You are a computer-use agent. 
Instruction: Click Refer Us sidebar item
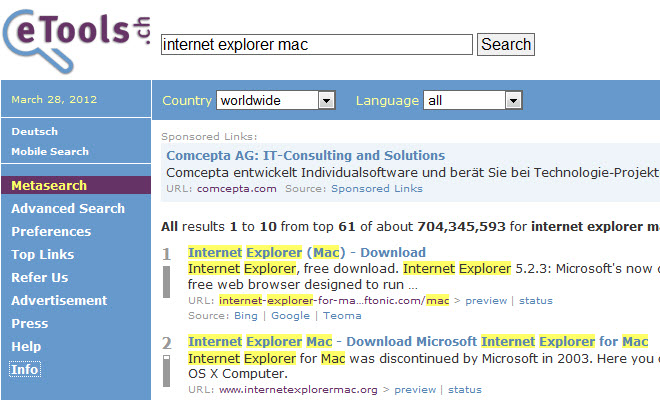click(x=40, y=277)
